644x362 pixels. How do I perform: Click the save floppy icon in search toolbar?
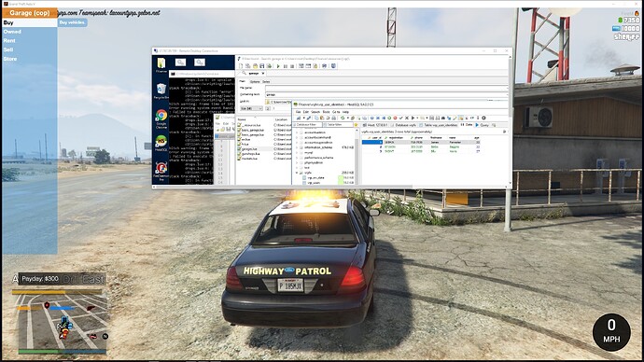[261, 65]
